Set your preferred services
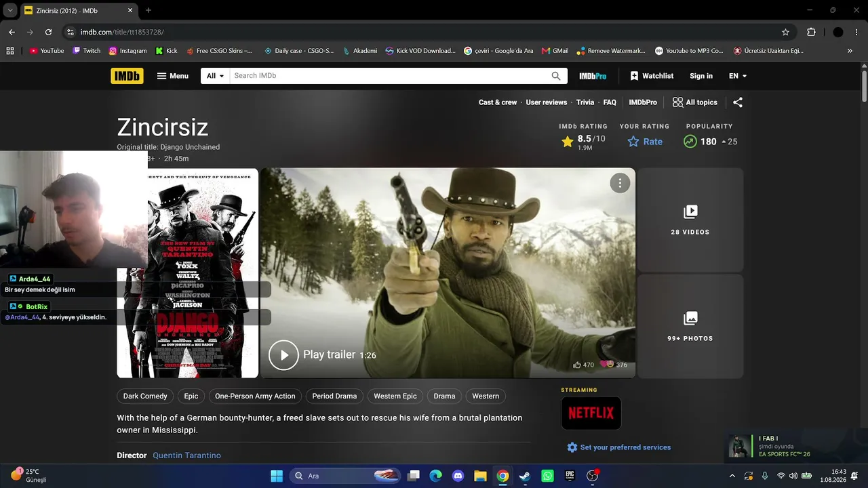Image resolution: width=868 pixels, height=488 pixels. [x=618, y=447]
